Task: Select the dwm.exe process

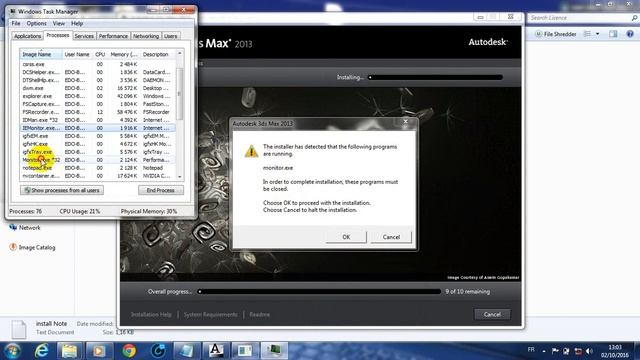Action: 98,88
